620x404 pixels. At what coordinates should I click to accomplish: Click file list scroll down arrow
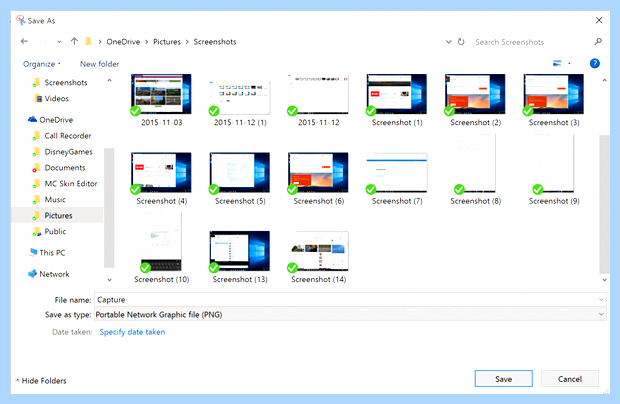coord(604,280)
